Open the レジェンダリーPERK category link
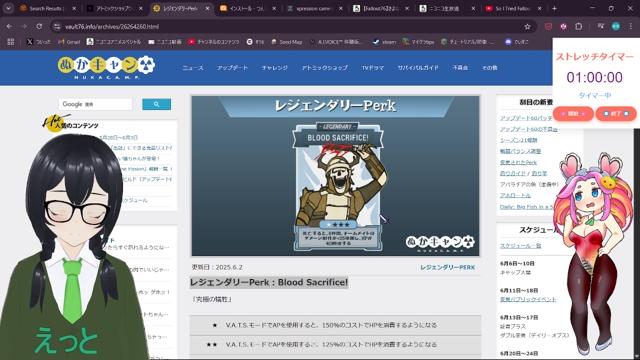640x360 pixels. click(447, 267)
